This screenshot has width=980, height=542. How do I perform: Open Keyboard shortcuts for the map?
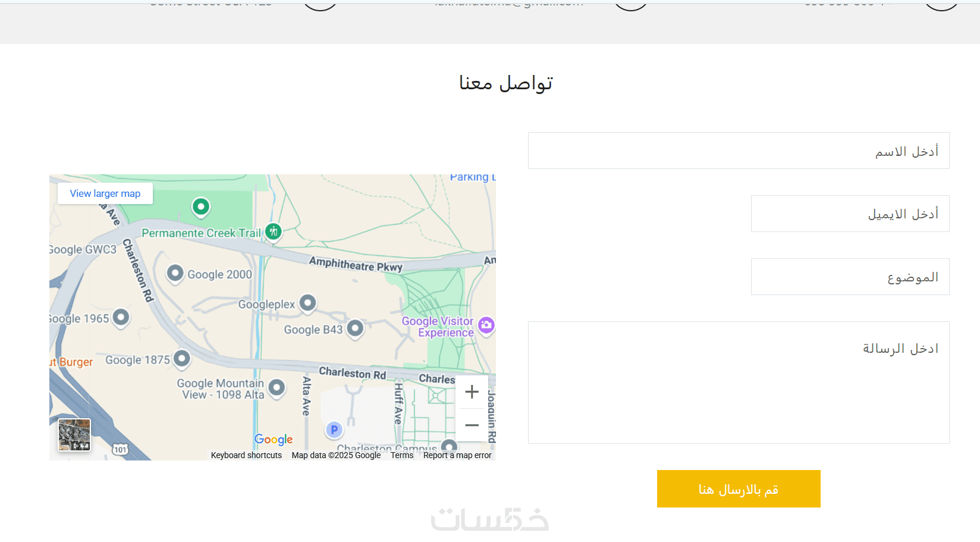pyautogui.click(x=246, y=455)
